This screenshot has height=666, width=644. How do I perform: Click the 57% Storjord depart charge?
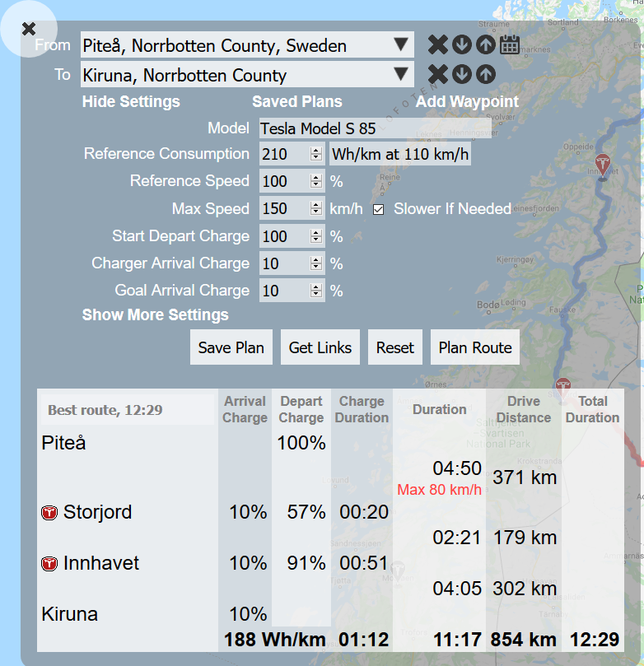coord(306,512)
